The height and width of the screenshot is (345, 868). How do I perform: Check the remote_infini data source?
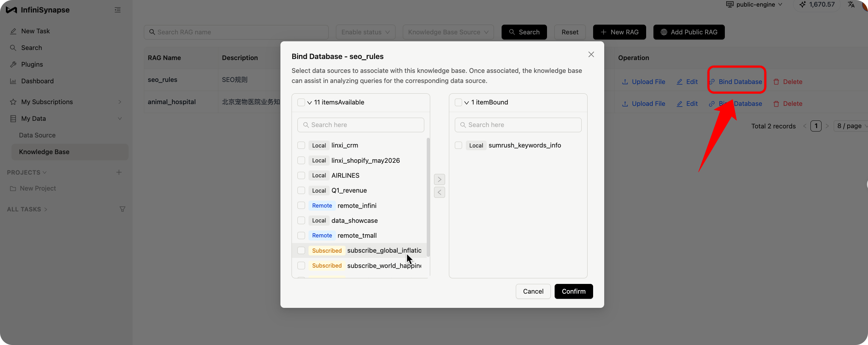tap(301, 205)
